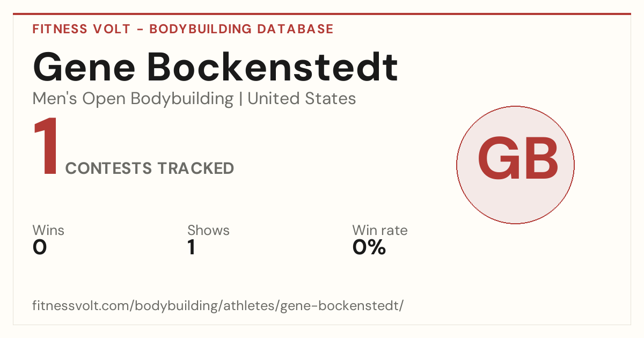Open the BODYBUILDING DATABASE header label
644x338 pixels.
(241, 29)
